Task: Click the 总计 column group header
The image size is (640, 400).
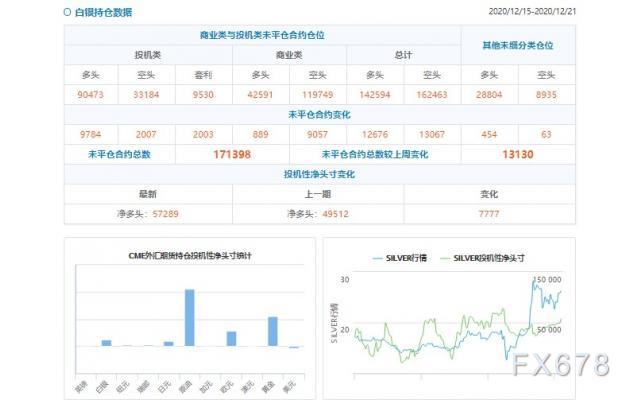Action: 403,55
